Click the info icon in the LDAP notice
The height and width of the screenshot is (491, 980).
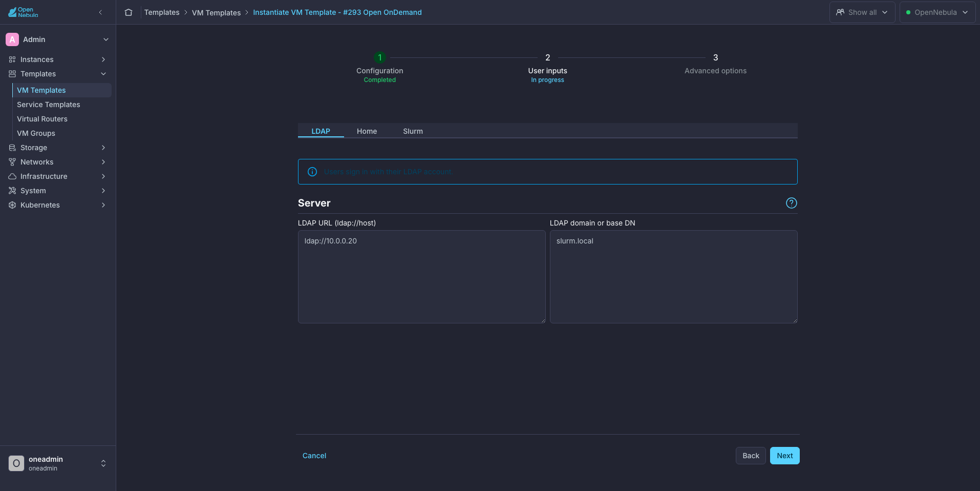click(x=312, y=172)
